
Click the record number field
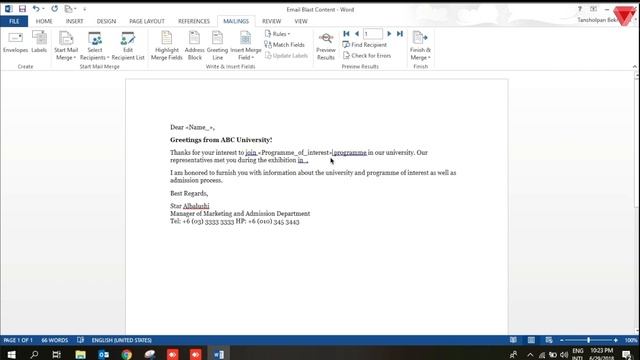coord(373,34)
